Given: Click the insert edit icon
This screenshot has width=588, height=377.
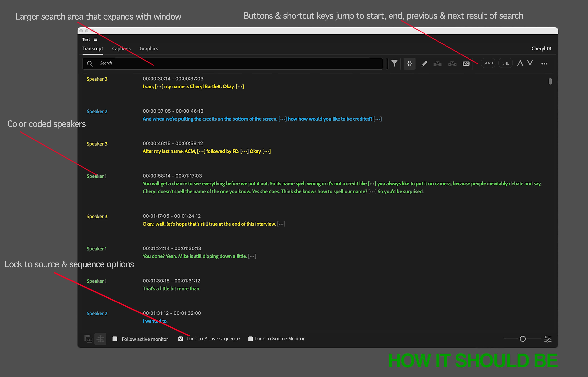Looking at the screenshot, I should (x=437, y=64).
